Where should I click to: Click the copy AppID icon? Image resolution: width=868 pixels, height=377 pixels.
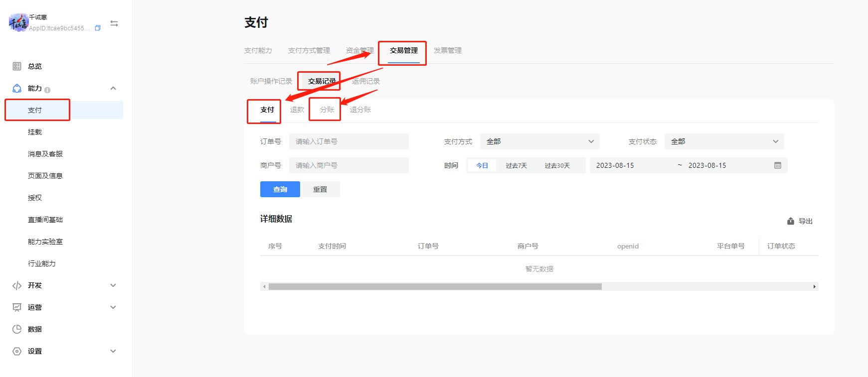[x=98, y=28]
